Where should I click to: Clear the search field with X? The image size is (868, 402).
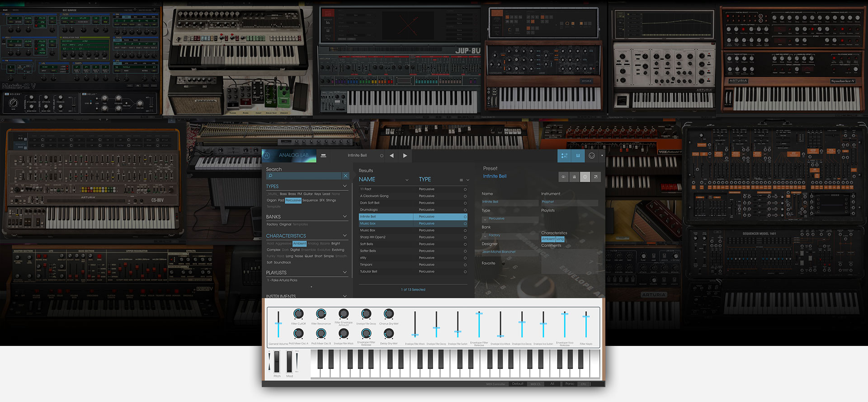point(345,176)
